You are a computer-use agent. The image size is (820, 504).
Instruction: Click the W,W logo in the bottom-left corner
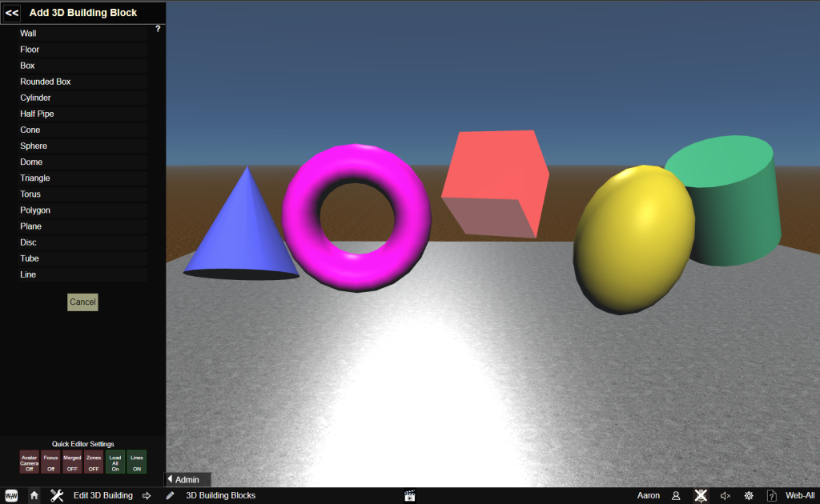tap(12, 495)
